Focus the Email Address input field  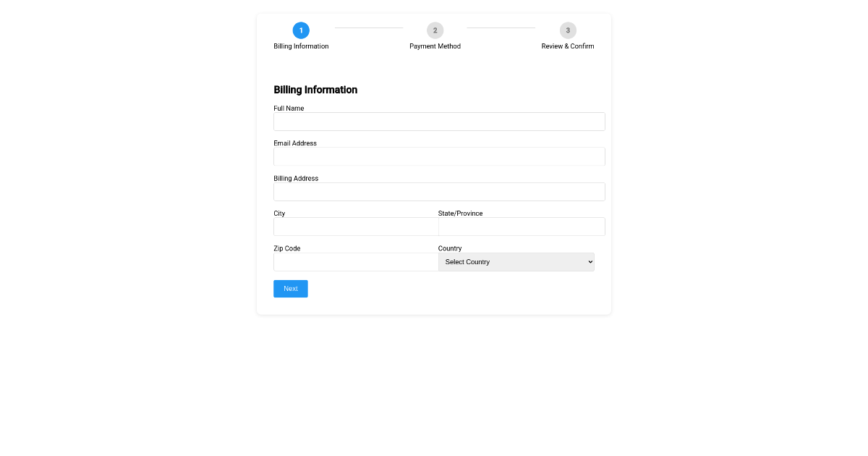point(439,156)
